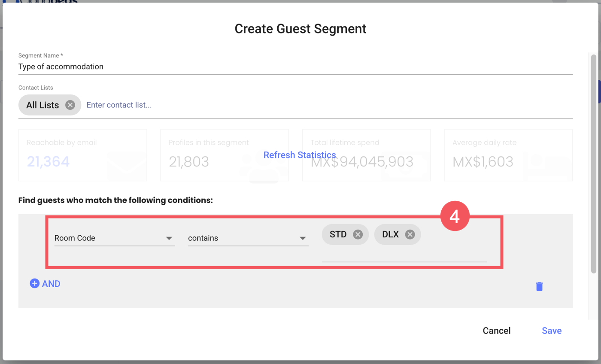Click the dialog vertical scrollbar
This screenshot has height=364, width=601.
593,163
